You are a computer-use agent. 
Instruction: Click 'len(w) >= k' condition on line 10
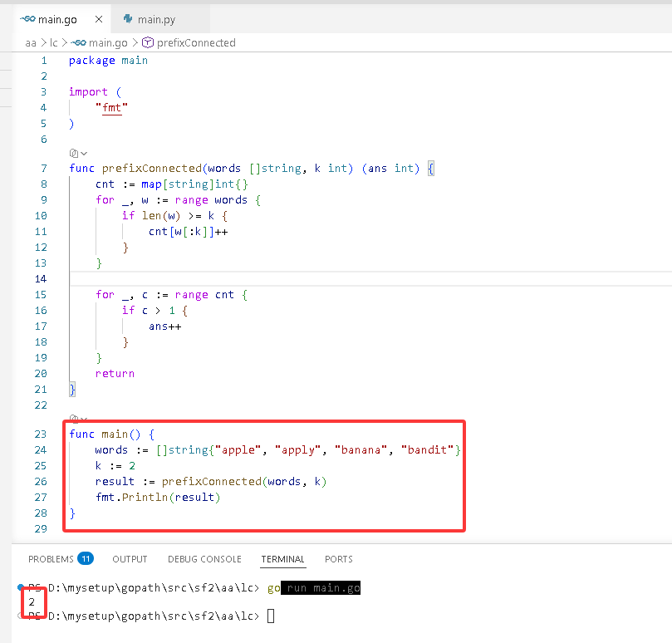(179, 216)
